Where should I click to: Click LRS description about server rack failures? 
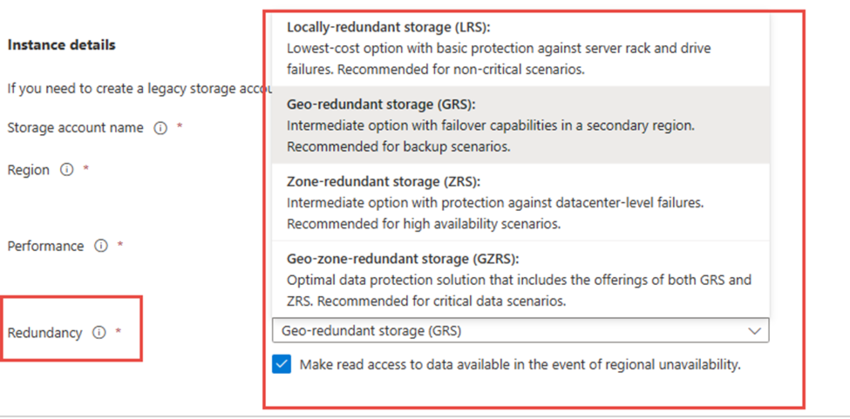[499, 59]
